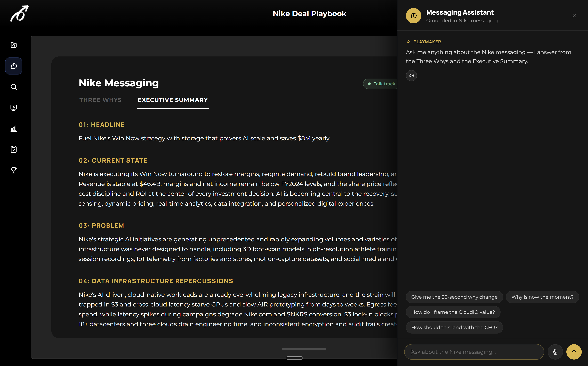588x366 pixels.
Task: Click the Messaging Assistant yellow avatar icon
Action: coord(413,16)
